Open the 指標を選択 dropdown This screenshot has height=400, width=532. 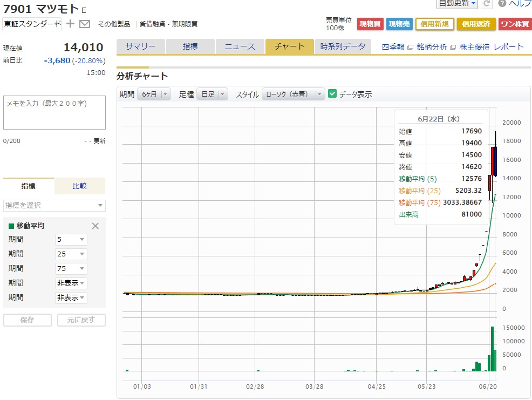pos(54,206)
